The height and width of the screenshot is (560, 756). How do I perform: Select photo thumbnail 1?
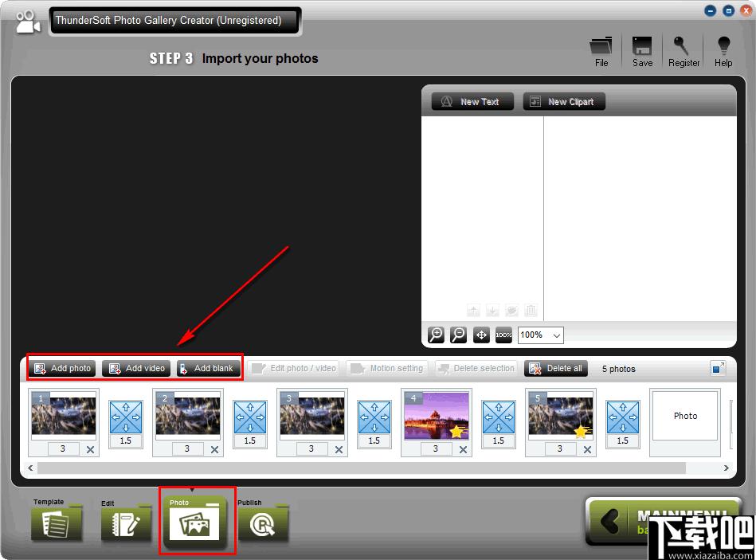(64, 416)
